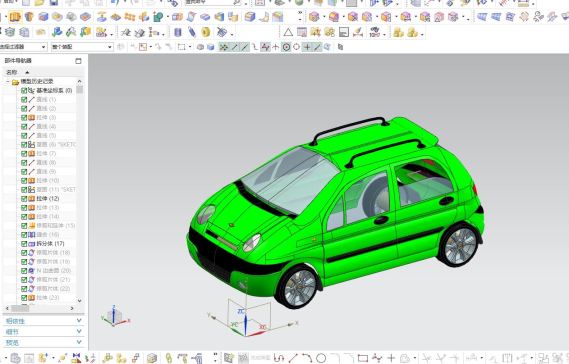Open dropdown arrow beside rectangle selection icon
This screenshot has height=364, width=569.
[x=189, y=47]
